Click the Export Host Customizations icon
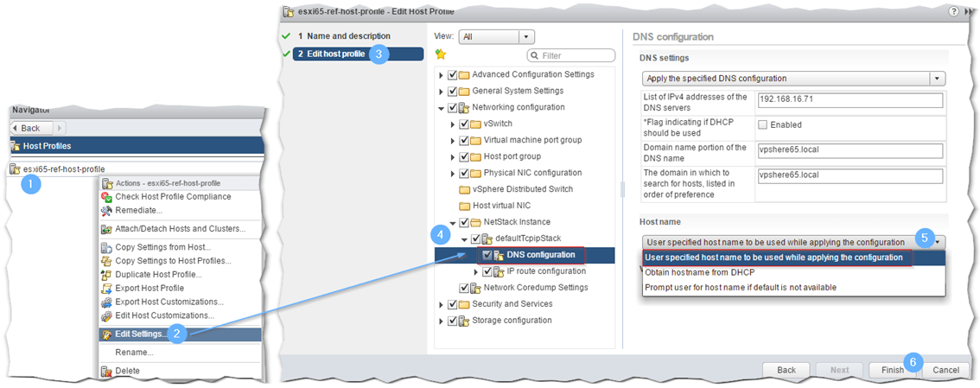The image size is (980, 388). click(x=105, y=302)
